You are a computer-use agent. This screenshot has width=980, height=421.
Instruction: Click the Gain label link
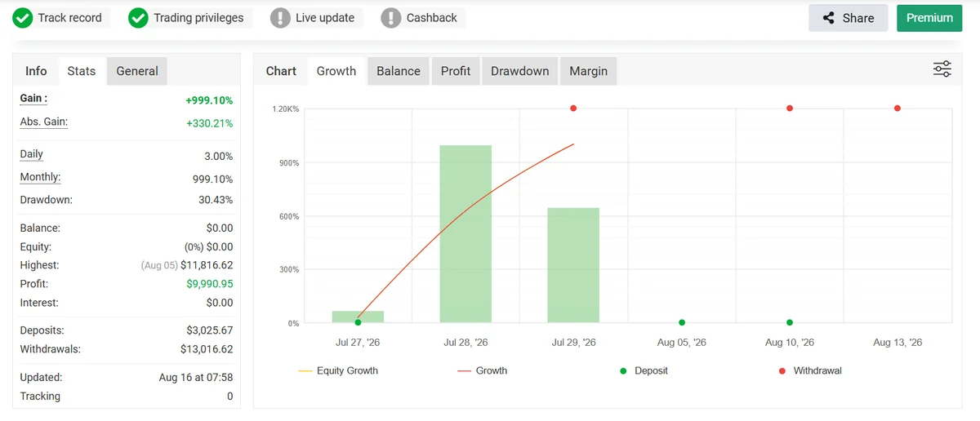point(33,98)
